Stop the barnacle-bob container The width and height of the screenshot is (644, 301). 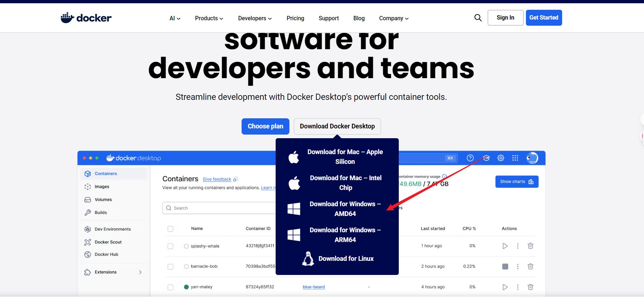click(505, 267)
